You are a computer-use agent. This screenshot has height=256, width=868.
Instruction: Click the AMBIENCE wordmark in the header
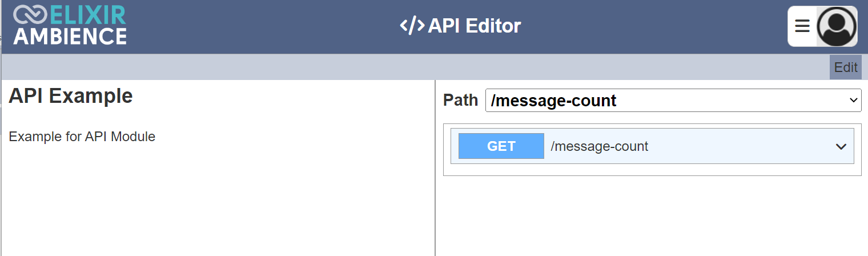click(x=70, y=36)
